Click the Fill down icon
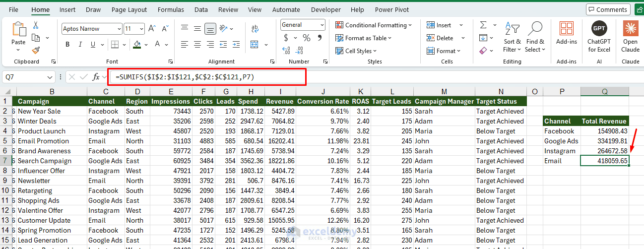The image size is (644, 249). (483, 38)
